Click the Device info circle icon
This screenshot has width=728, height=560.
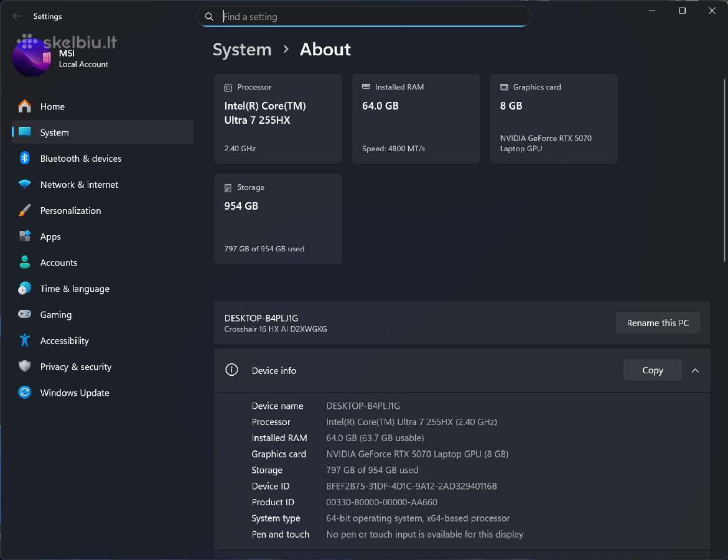point(231,370)
